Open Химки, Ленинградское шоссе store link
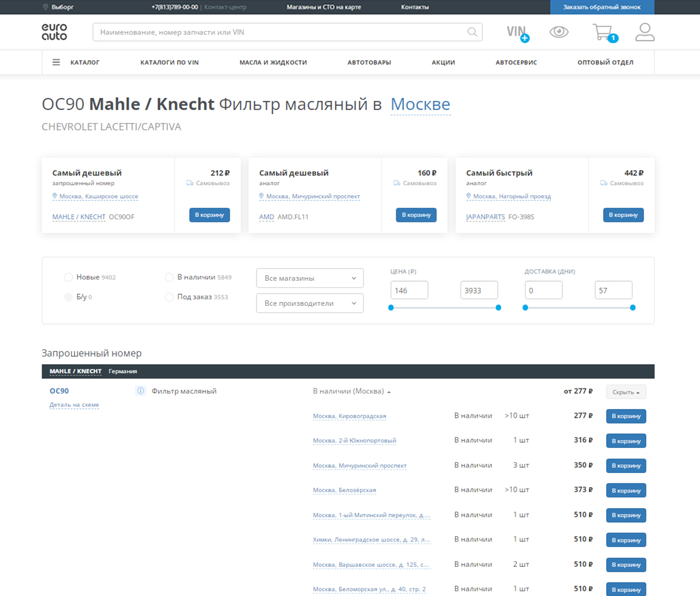Image resolution: width=700 pixels, height=596 pixels. [x=371, y=540]
